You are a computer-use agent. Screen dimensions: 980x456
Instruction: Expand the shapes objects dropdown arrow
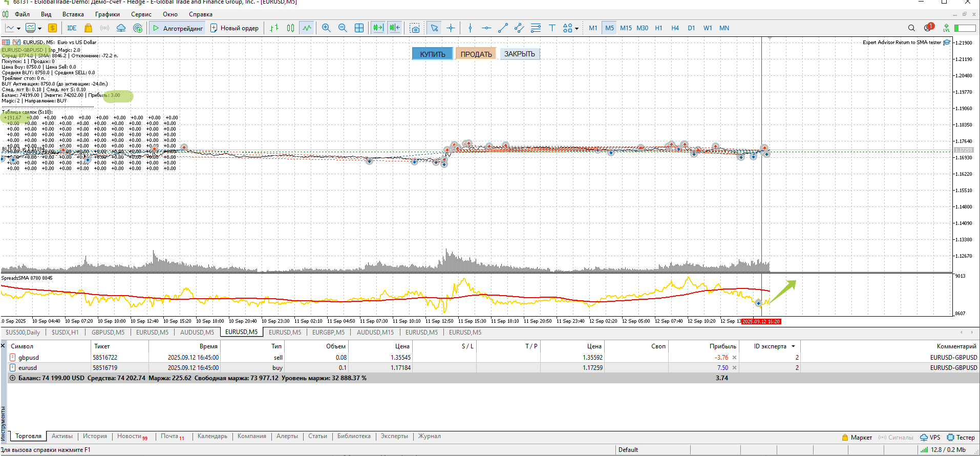pos(577,29)
